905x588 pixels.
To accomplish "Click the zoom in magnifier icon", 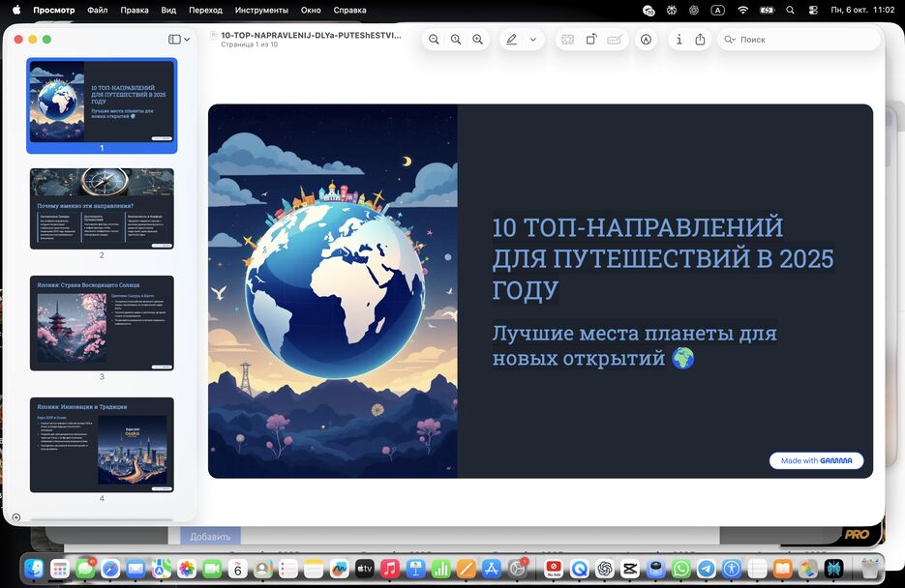I will (477, 39).
